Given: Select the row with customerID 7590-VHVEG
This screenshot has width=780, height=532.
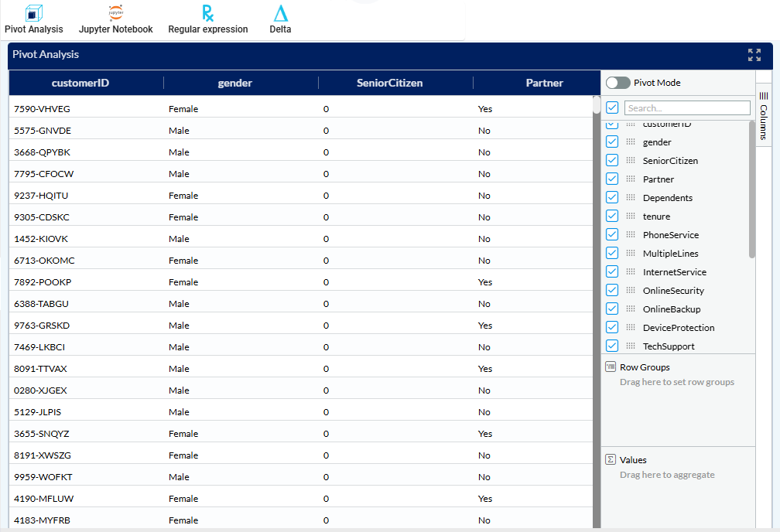Looking at the screenshot, I should [x=40, y=109].
